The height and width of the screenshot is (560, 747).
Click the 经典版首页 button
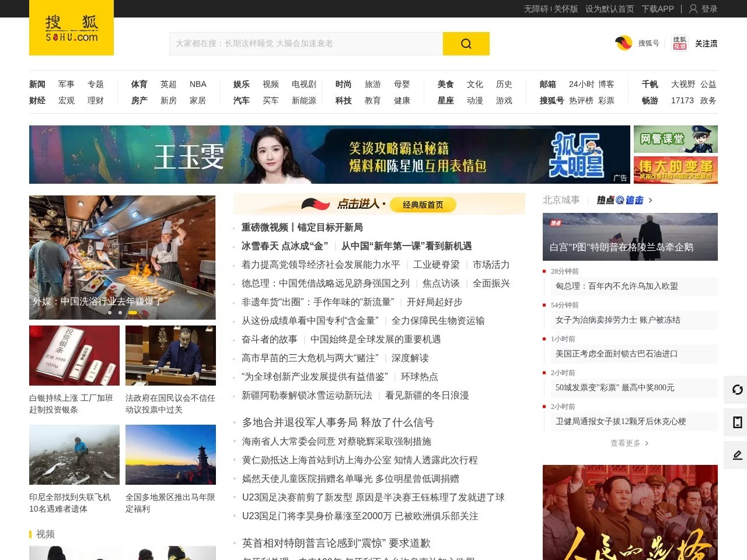click(x=424, y=205)
